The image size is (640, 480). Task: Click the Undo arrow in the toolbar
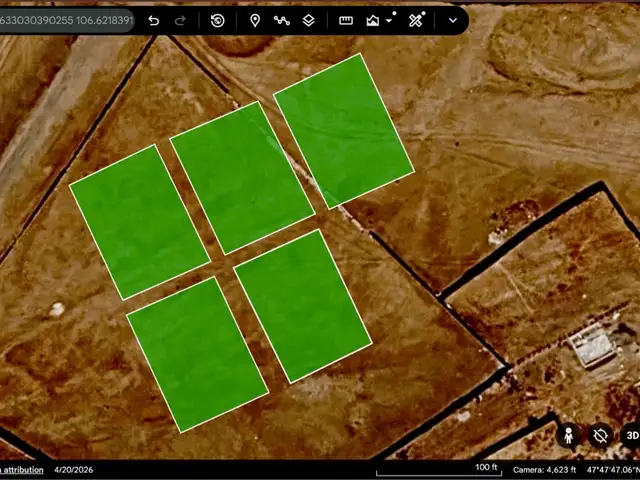pyautogui.click(x=153, y=20)
